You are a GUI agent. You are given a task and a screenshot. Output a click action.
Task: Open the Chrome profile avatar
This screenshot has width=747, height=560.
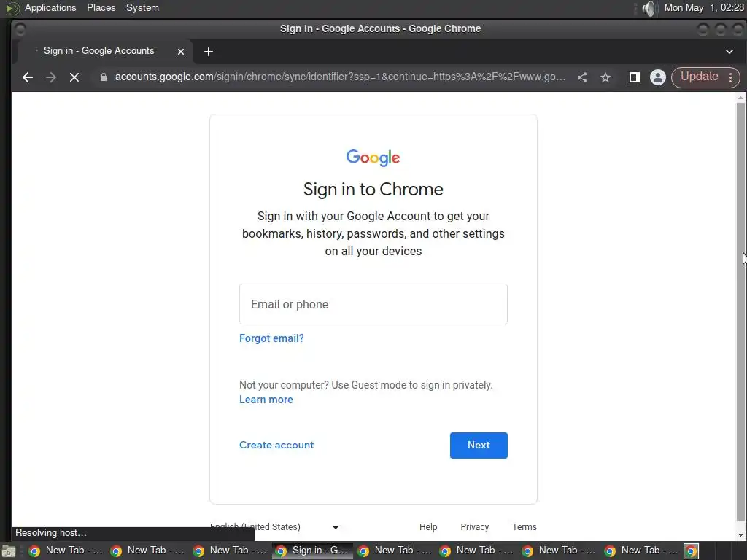658,77
